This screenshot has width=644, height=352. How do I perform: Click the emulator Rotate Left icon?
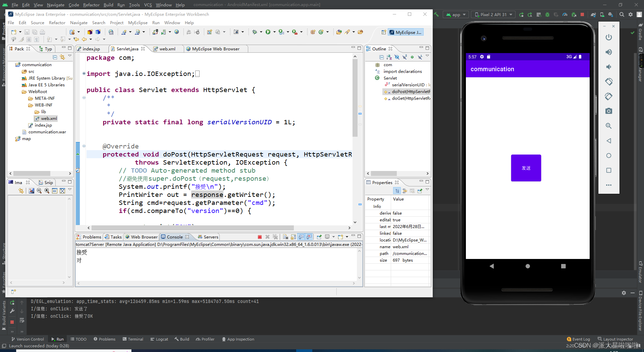(608, 82)
